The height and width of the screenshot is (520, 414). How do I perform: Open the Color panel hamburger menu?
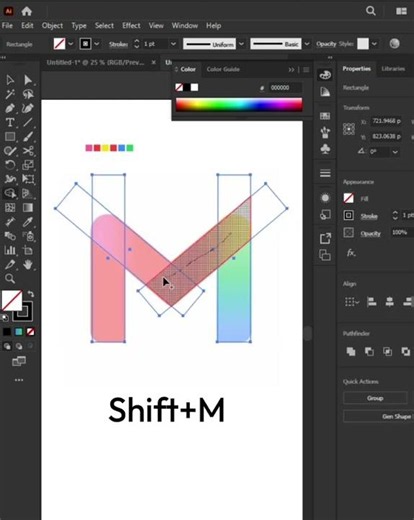[306, 70]
